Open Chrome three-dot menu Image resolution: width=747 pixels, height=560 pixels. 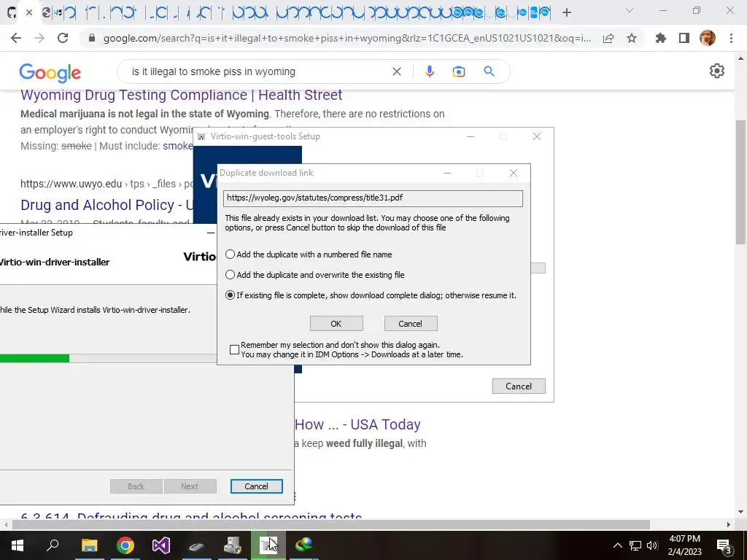731,38
